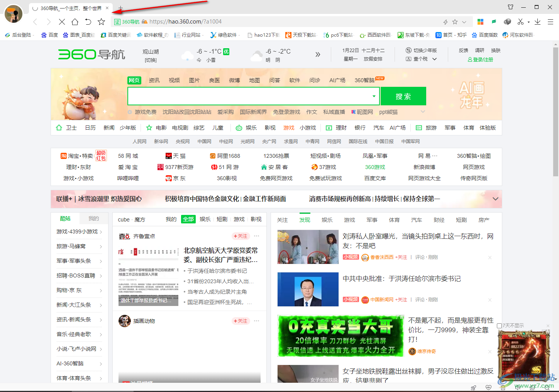
Task: Click the rocket accelerator icon in status bar
Action: pyautogui.click(x=473, y=387)
